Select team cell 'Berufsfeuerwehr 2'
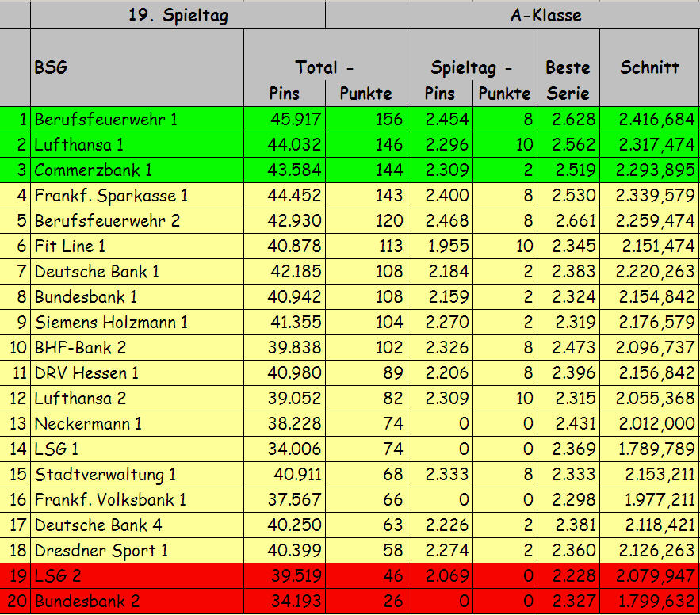This screenshot has height=615, width=700. point(137,220)
